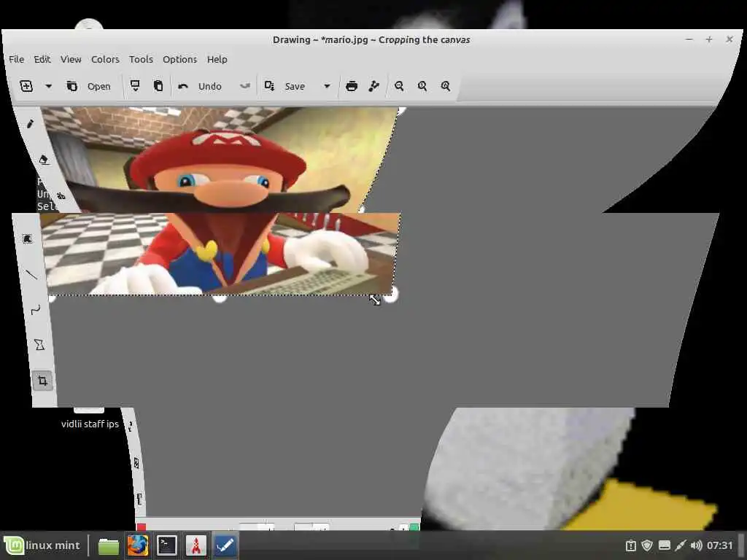The image size is (747, 560).
Task: Expand the Save options dropdown arrow
Action: 327,86
